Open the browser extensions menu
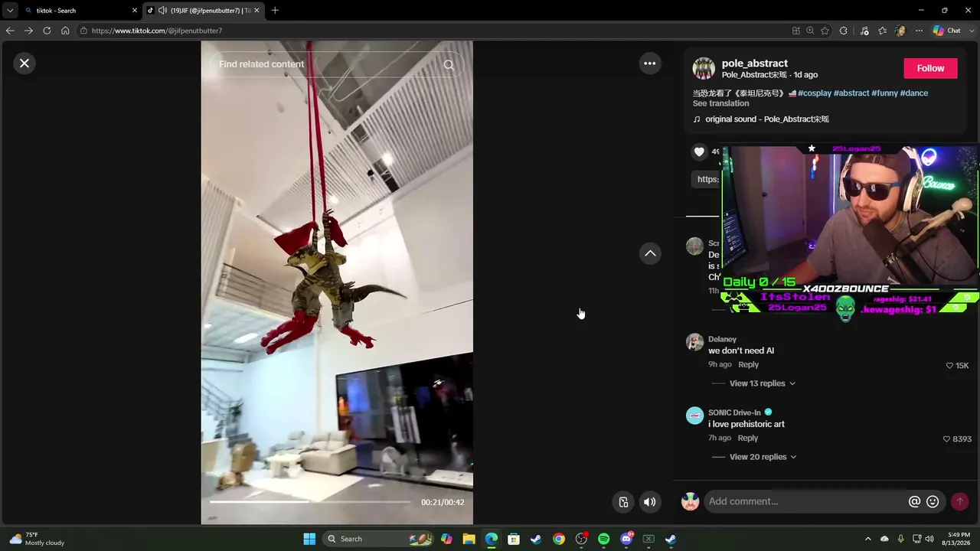Screen dimensions: 980x551 point(843,31)
